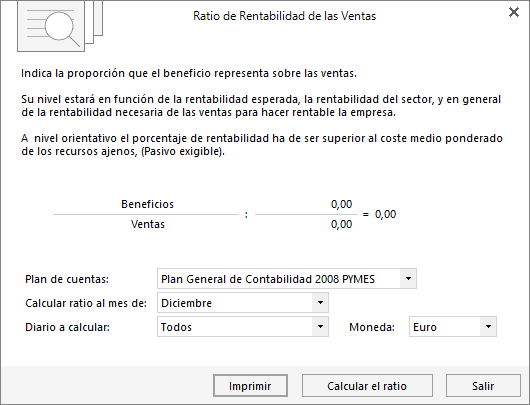Click the Imprimir button
530x405 pixels.
pos(250,386)
